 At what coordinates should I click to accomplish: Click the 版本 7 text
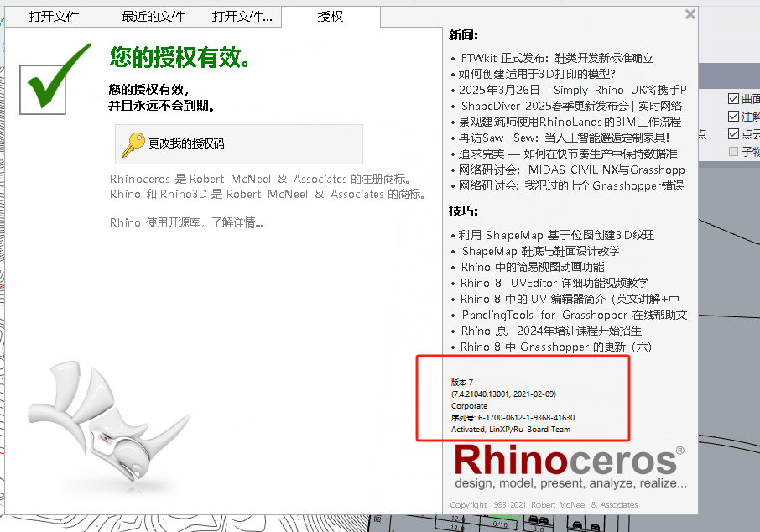[x=462, y=382]
